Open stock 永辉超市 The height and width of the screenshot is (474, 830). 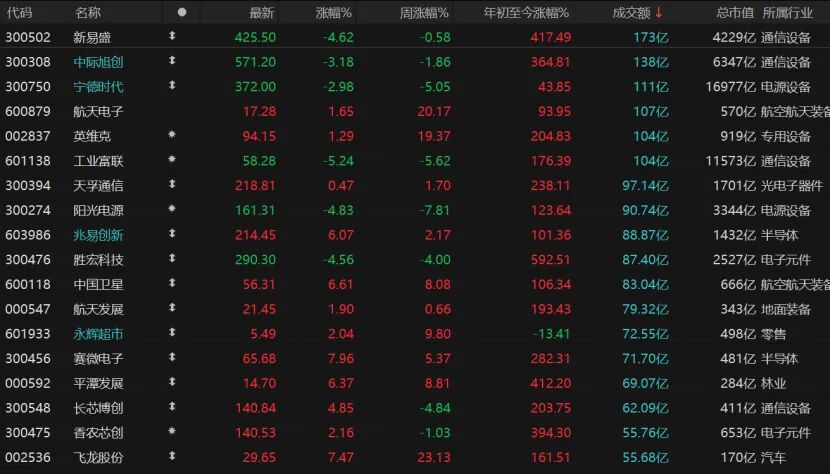point(98,334)
